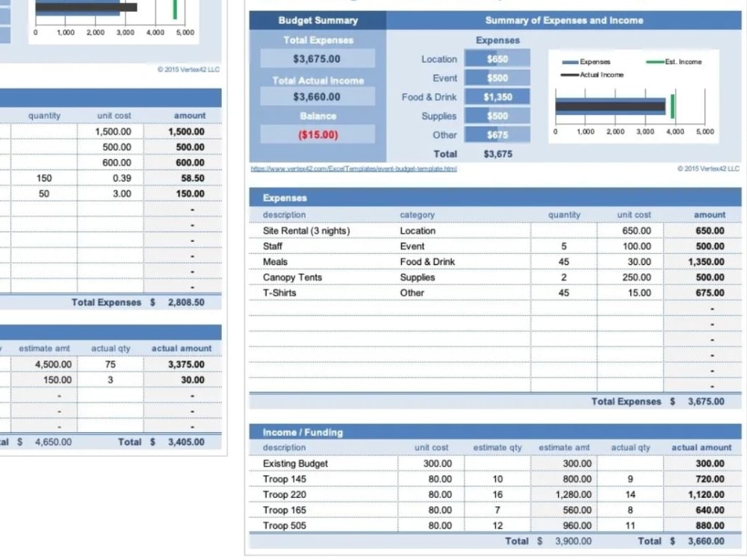
Task: Select the $1,350 Food & Drink data bar
Action: pyautogui.click(x=497, y=97)
